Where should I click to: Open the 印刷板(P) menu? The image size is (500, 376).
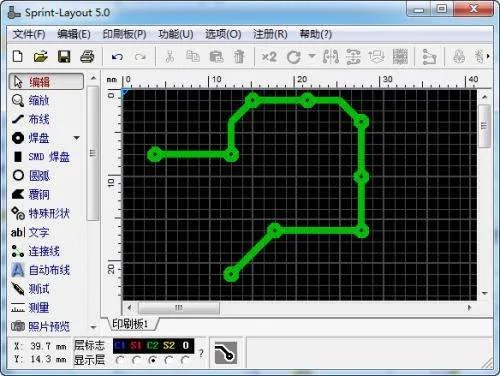[124, 34]
